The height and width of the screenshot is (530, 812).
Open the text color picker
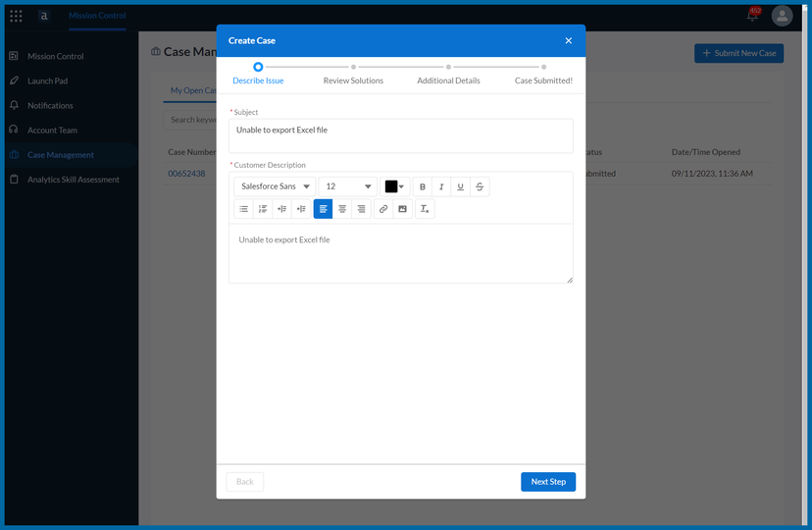pos(394,186)
